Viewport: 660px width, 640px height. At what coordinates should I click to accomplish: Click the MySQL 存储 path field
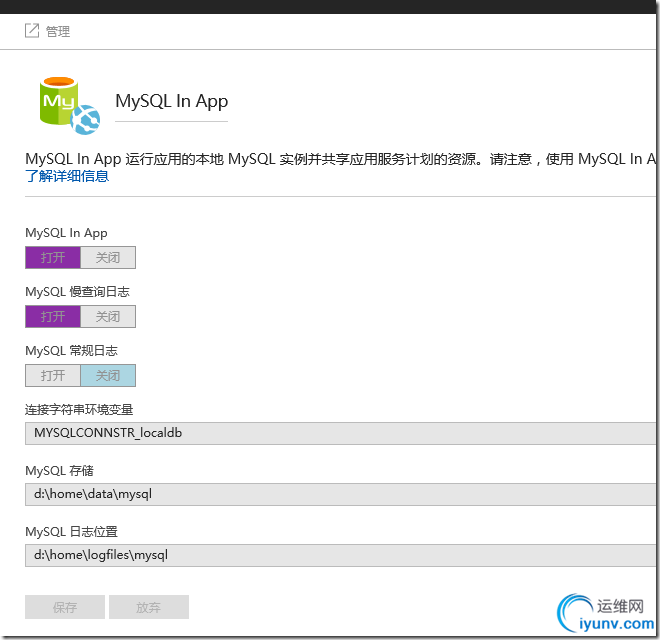pos(340,494)
